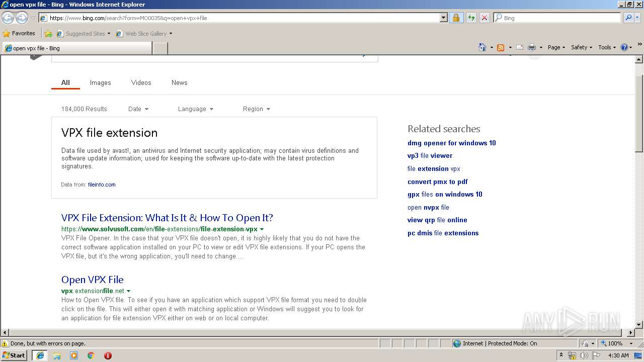
Task: Click the Home page icon
Action: pos(482,47)
